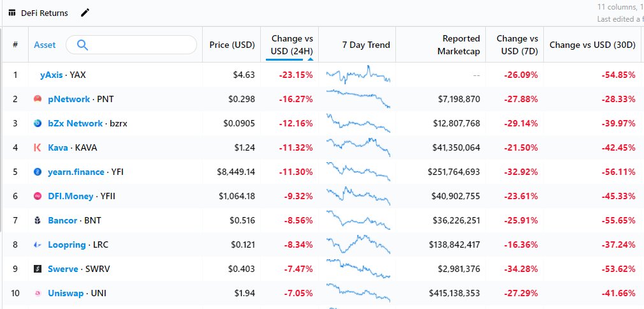
Task: Click the 7 Day Trend column header
Action: click(x=366, y=45)
